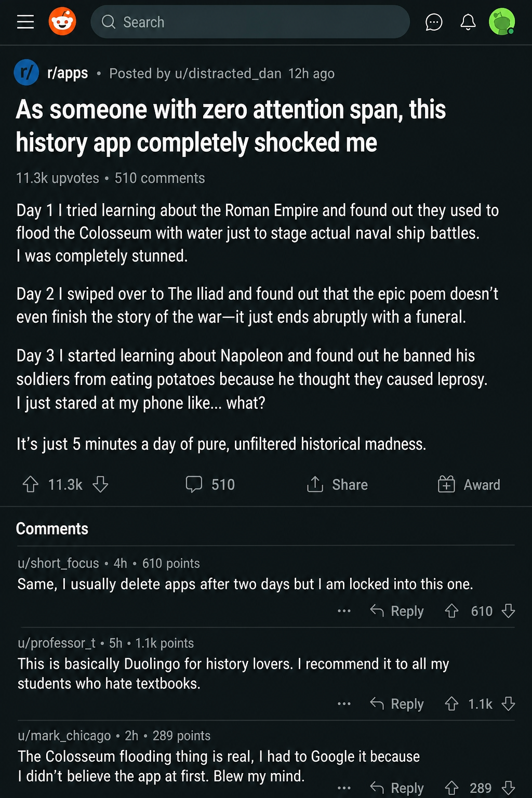
Task: Open user profile avatar menu
Action: pos(502,22)
